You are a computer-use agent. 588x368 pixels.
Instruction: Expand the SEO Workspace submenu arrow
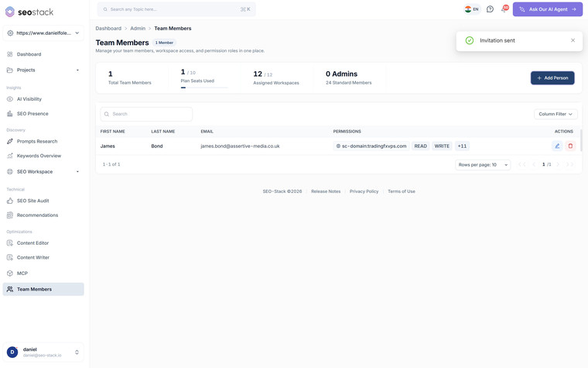(x=77, y=172)
